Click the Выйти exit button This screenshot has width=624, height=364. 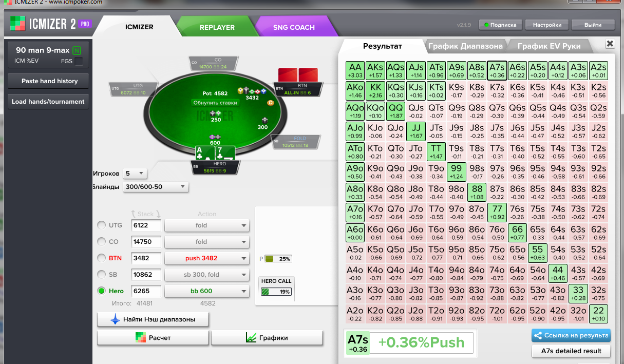coord(593,25)
